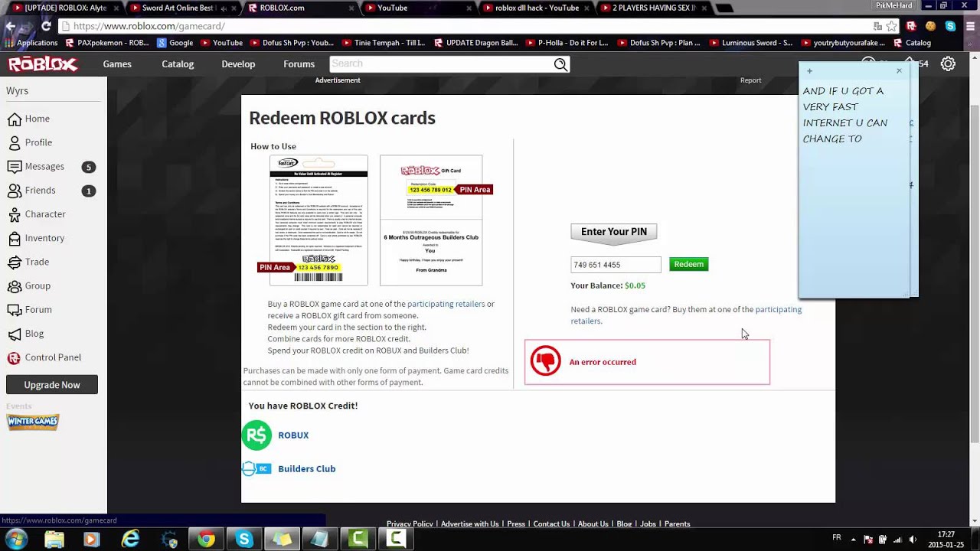Click the Report advertisement link

pyautogui.click(x=750, y=80)
